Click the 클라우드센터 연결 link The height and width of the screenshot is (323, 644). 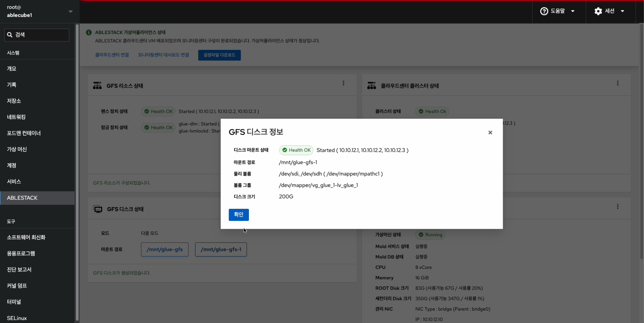click(112, 55)
